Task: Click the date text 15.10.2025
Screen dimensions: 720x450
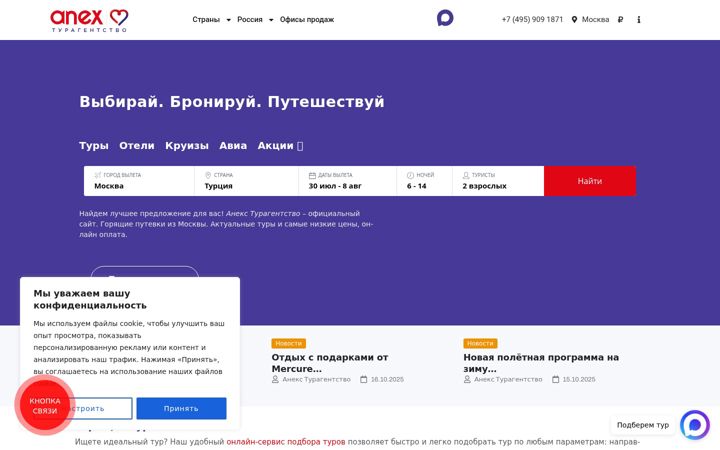Action: (x=579, y=379)
